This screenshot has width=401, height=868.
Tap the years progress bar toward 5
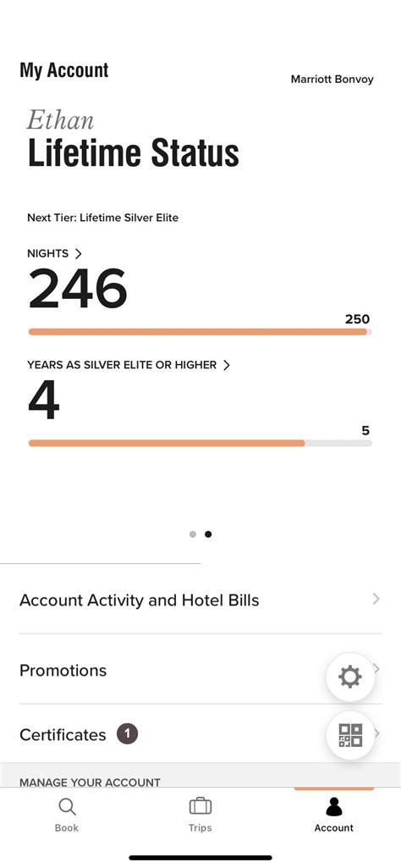[200, 443]
